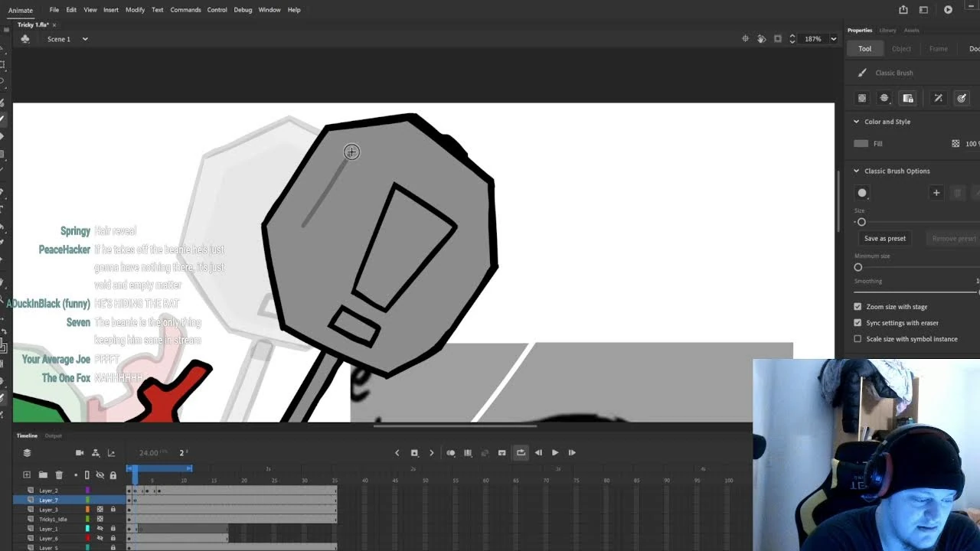Viewport: 980px width, 551px height.
Task: Open the Insert Camera icon
Action: pos(80,452)
